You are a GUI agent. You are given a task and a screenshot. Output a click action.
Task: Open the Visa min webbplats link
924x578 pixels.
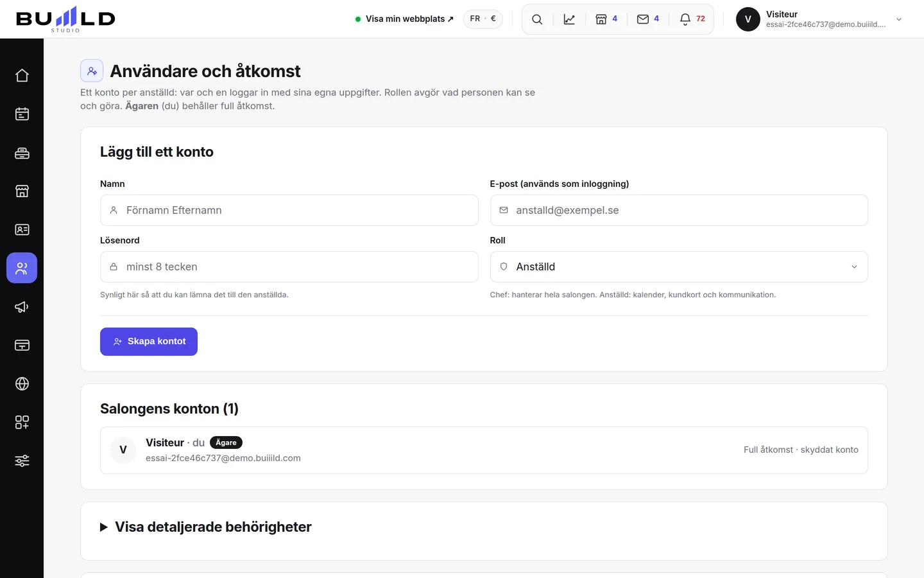[404, 19]
